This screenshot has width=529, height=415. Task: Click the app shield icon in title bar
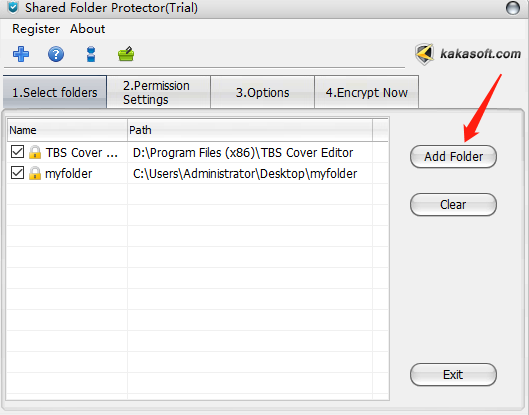(x=13, y=7)
